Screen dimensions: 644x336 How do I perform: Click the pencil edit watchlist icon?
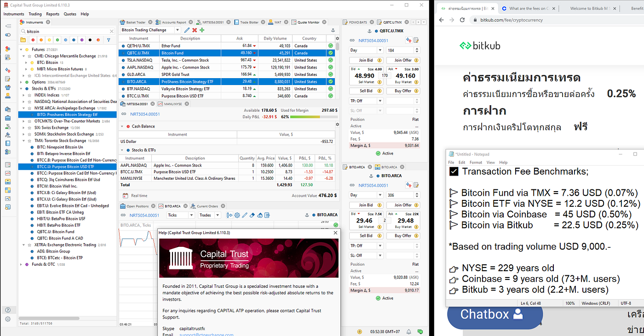tap(187, 30)
